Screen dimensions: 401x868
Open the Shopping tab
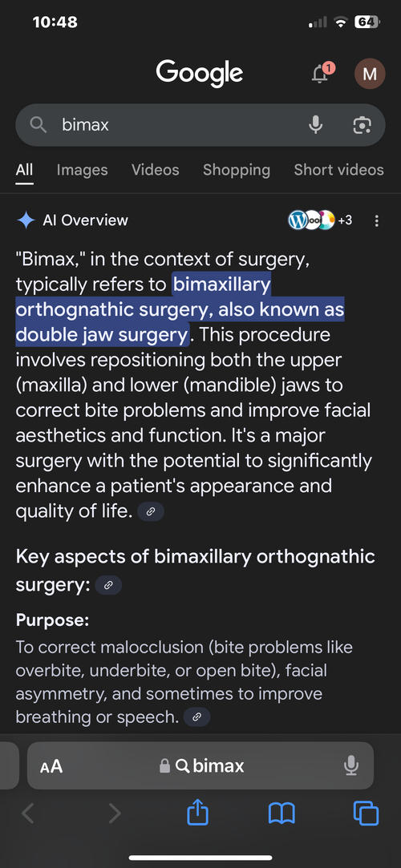tap(237, 170)
